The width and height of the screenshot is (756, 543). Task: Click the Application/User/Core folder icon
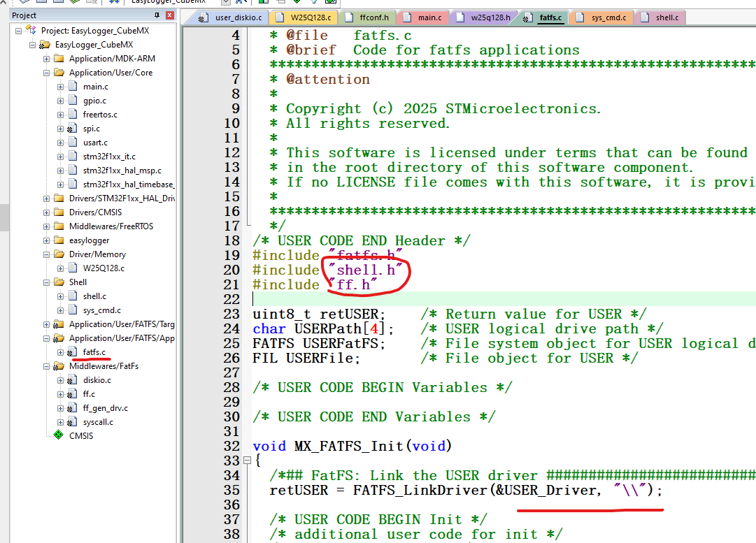pyautogui.click(x=59, y=72)
